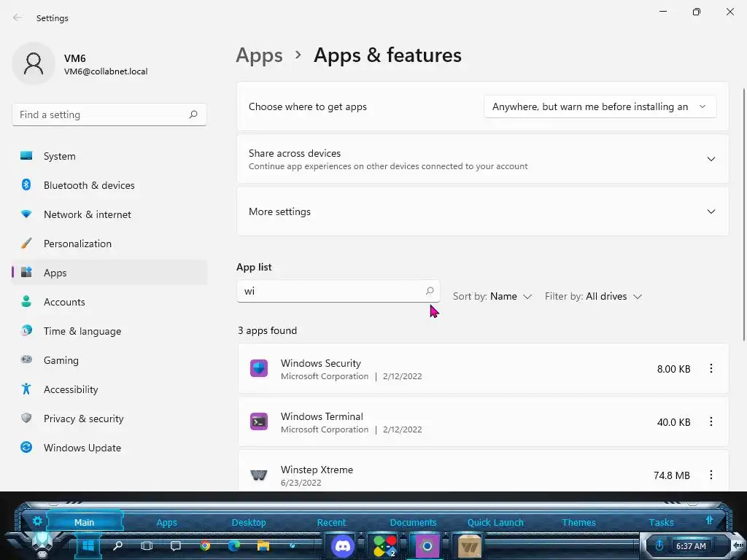Open more options for Winstep Xtreme
Screen dimensions: 747x560
(711, 475)
